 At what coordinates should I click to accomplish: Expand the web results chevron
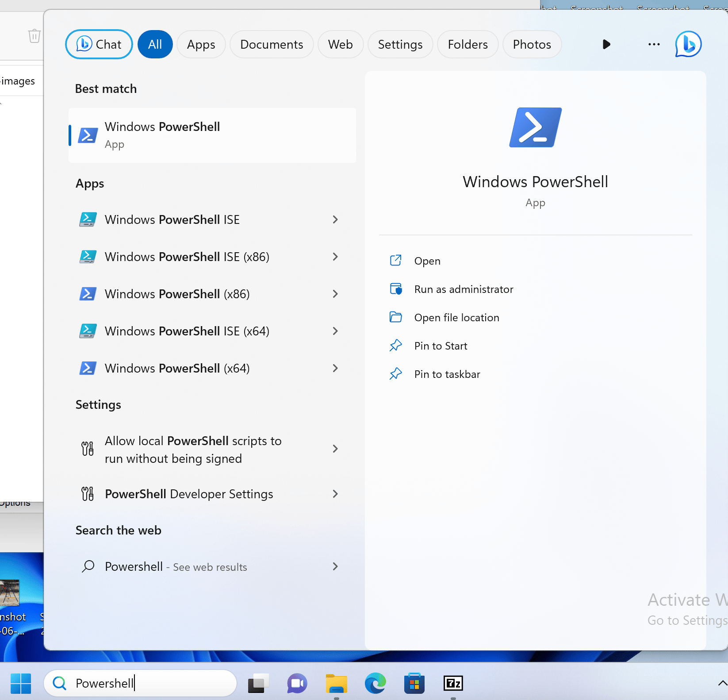[335, 566]
